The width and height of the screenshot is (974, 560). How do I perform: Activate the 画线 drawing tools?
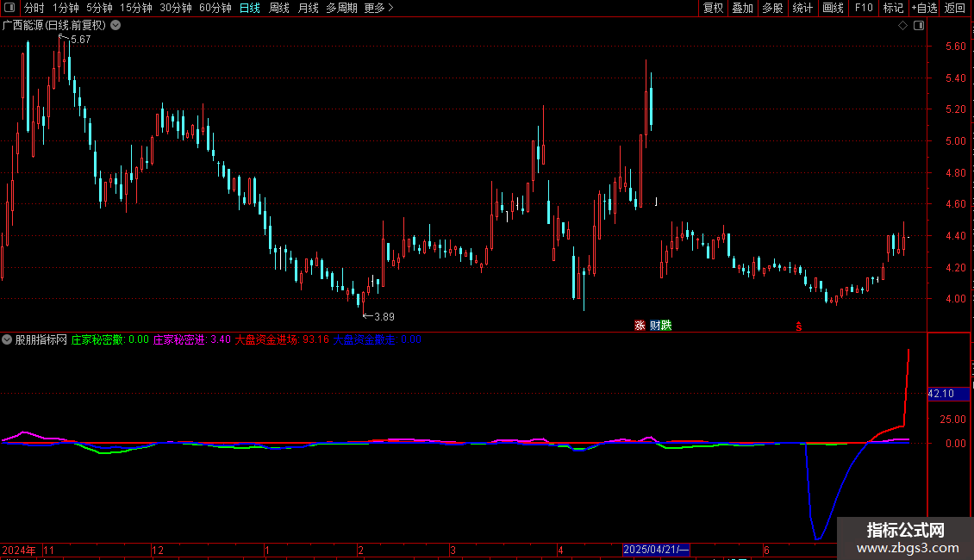coord(833,8)
